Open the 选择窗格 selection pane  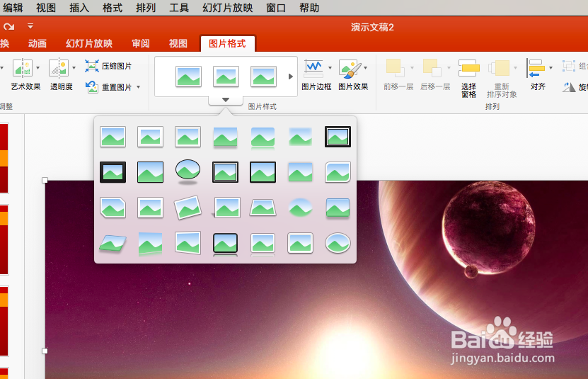[468, 78]
